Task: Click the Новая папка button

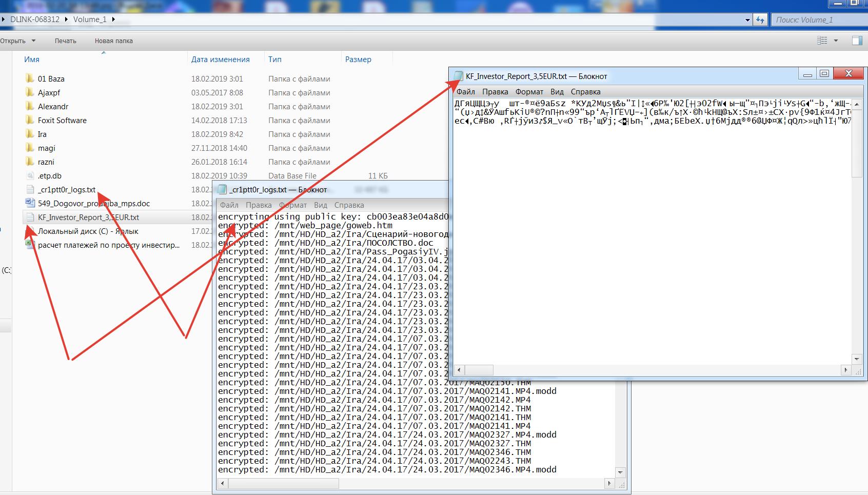Action: pos(113,41)
